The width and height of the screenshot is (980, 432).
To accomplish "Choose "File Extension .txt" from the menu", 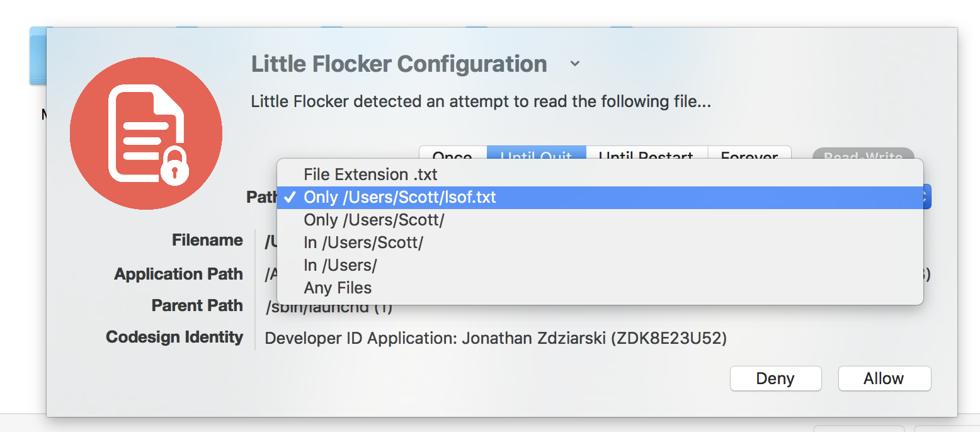I will click(370, 174).
